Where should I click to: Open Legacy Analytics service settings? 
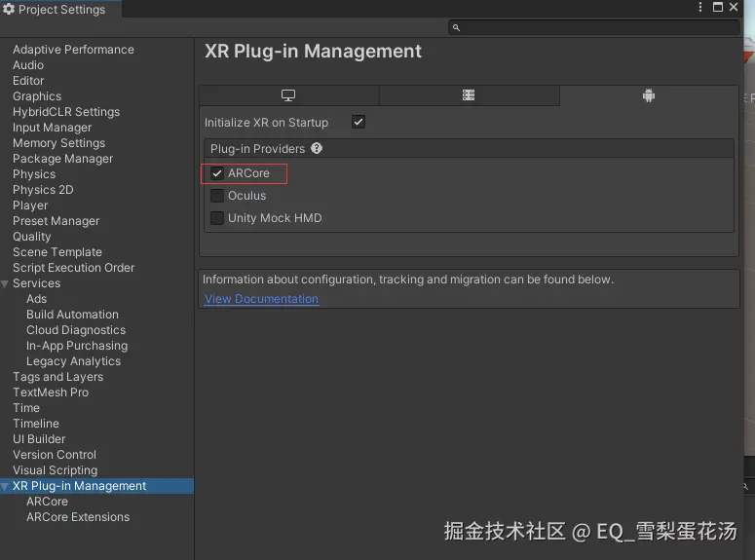[x=74, y=361]
